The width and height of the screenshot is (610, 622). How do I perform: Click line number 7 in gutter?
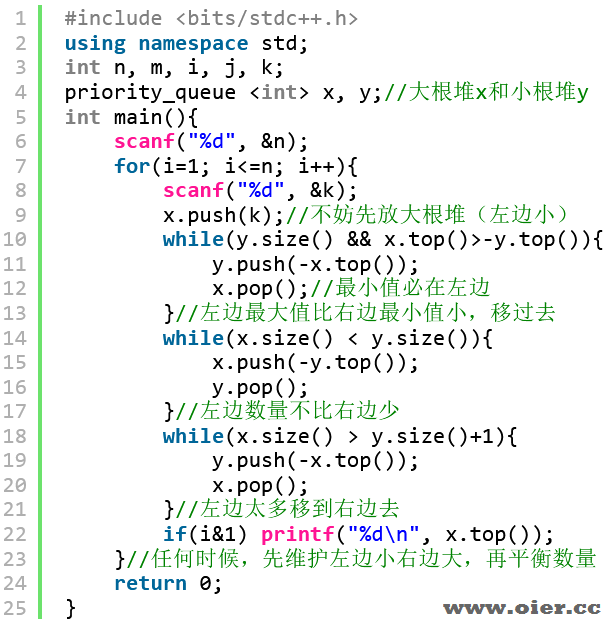tap(21, 166)
